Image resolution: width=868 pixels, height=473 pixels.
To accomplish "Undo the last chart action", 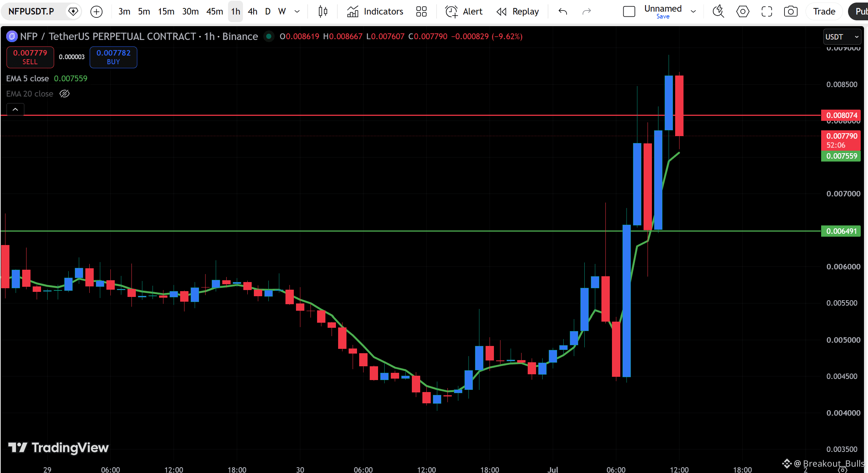I will tap(563, 12).
